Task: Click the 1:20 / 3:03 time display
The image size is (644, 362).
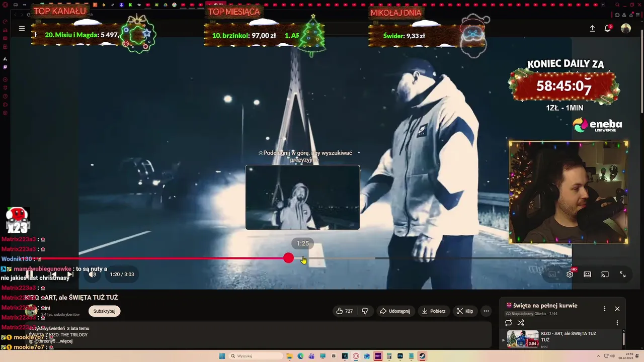Action: pos(122,274)
